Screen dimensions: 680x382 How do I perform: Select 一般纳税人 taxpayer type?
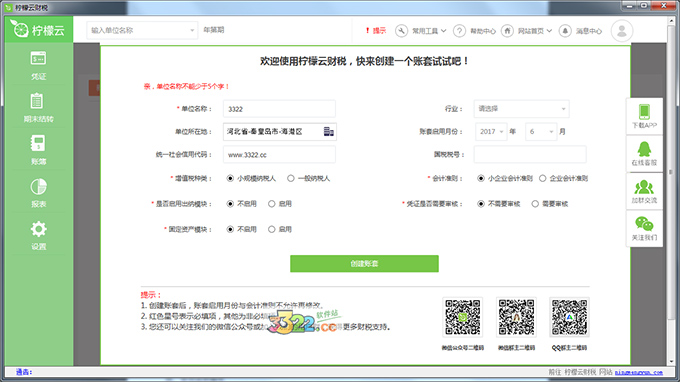coord(291,178)
